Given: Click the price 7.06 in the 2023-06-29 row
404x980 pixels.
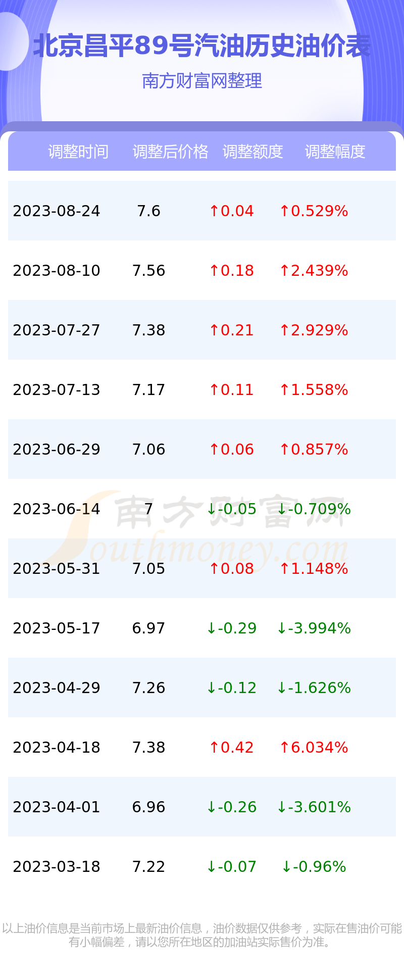Looking at the screenshot, I should pos(148,450).
